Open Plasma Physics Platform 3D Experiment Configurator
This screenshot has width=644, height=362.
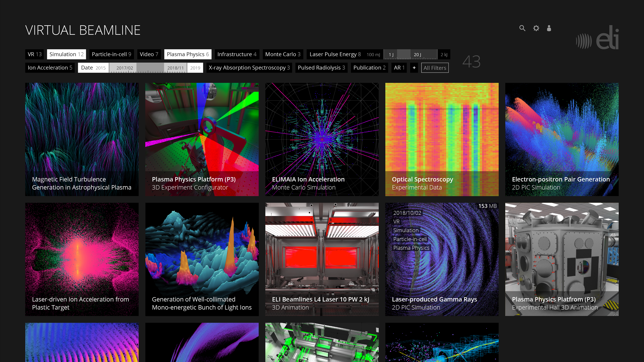202,139
